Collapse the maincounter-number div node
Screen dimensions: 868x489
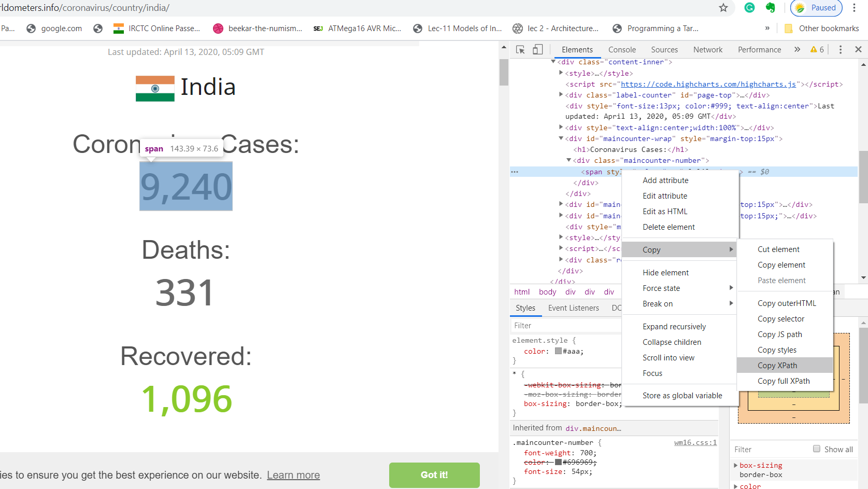coord(568,160)
